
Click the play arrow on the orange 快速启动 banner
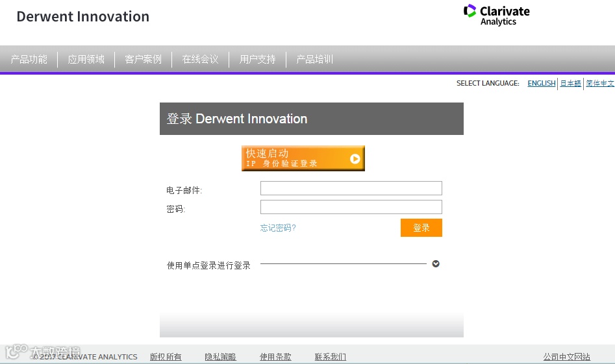tap(355, 159)
